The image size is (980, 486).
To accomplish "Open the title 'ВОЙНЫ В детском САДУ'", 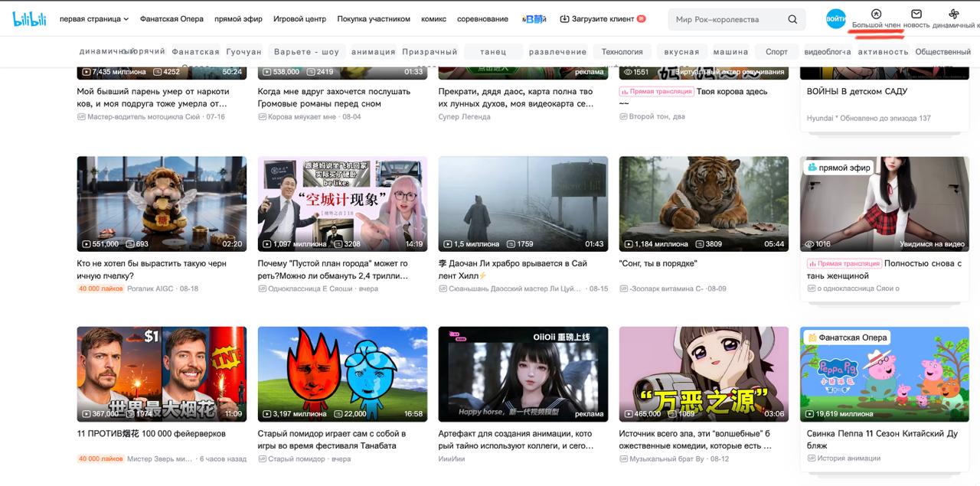I will click(x=857, y=91).
